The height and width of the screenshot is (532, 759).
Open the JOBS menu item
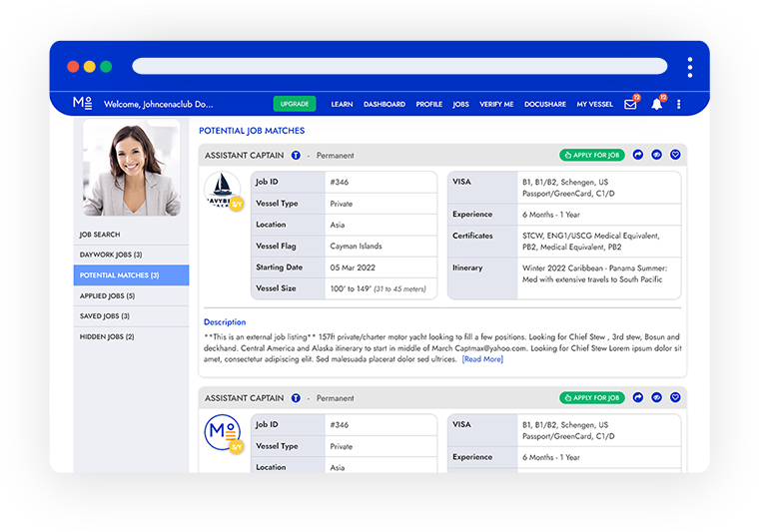pyautogui.click(x=460, y=104)
